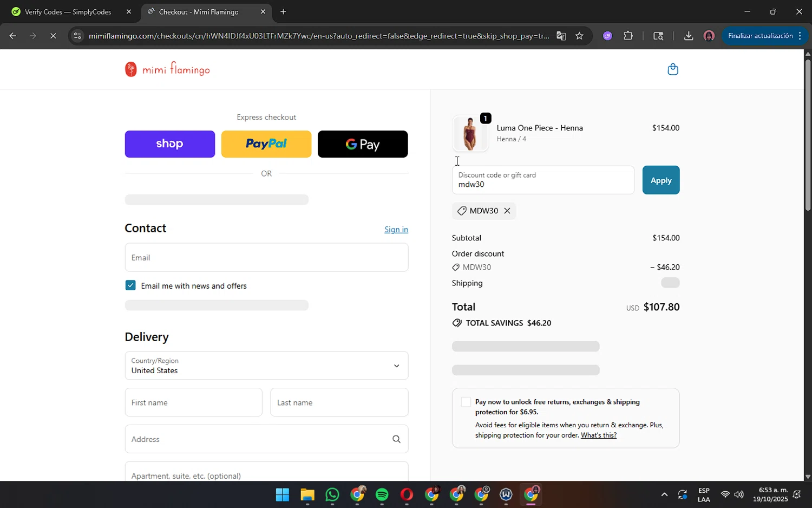Open the purple extension icon in the toolbar
The image size is (812, 508).
pos(607,36)
